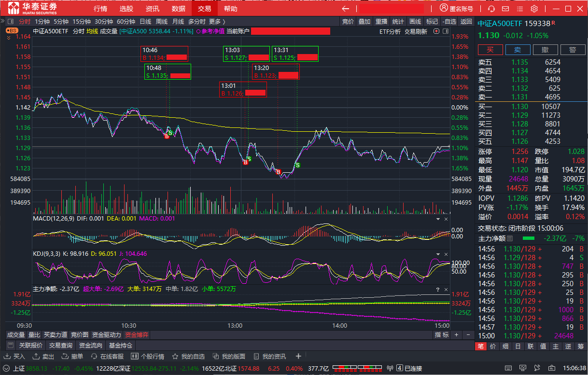
Task: Click the list menu icon beside mail
Action: coord(520,9)
